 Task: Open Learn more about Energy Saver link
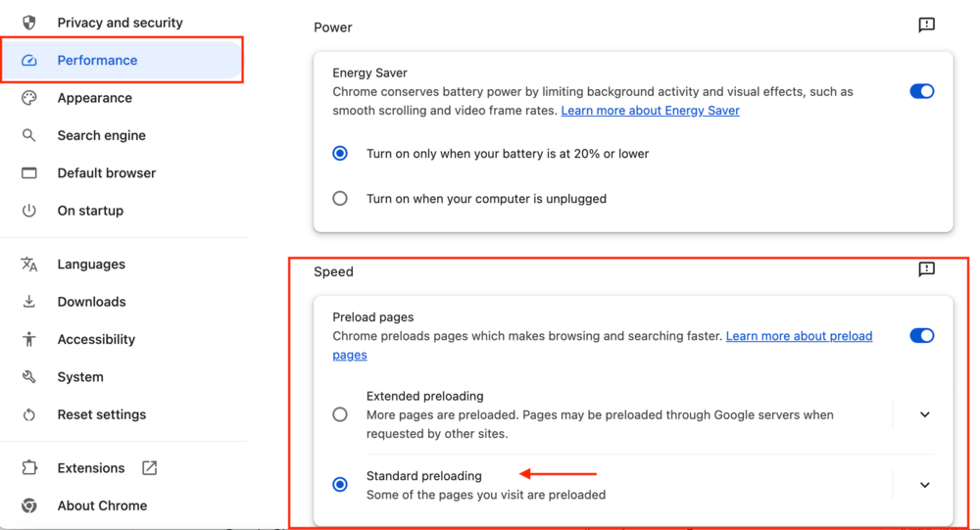point(650,111)
